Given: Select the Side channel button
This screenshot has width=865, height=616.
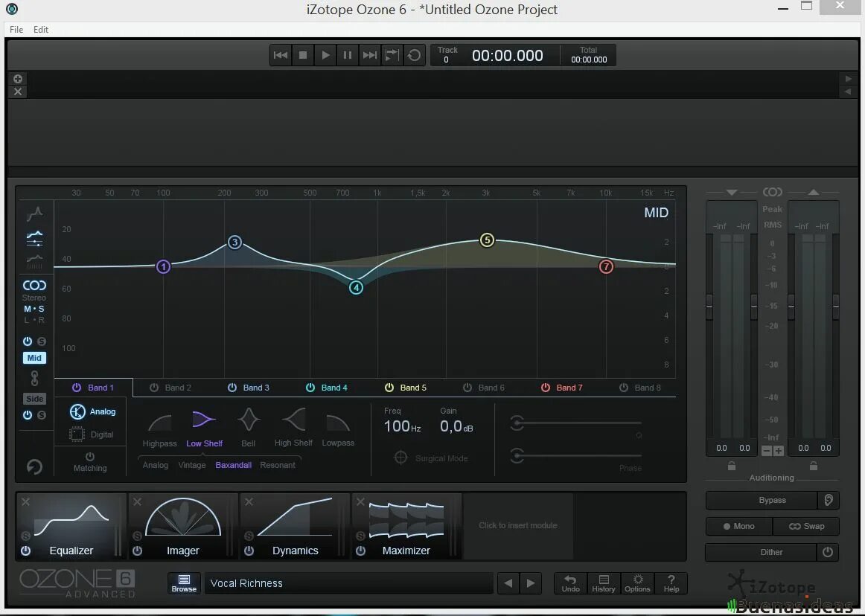Looking at the screenshot, I should 34,399.
